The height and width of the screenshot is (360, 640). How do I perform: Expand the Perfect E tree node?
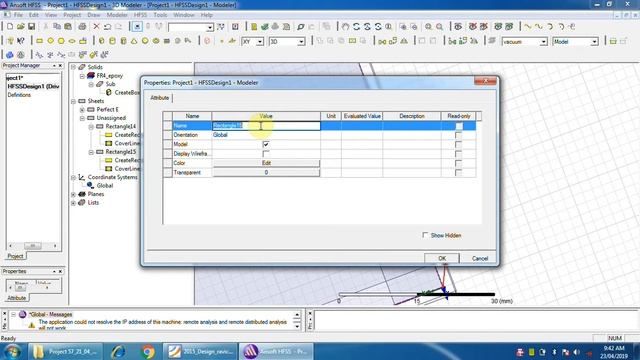click(82, 109)
